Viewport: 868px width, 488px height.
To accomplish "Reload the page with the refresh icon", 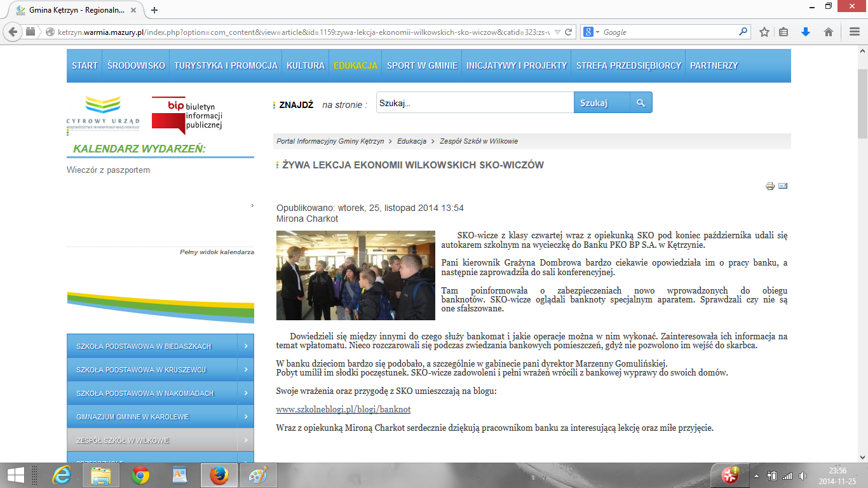I will tap(569, 32).
